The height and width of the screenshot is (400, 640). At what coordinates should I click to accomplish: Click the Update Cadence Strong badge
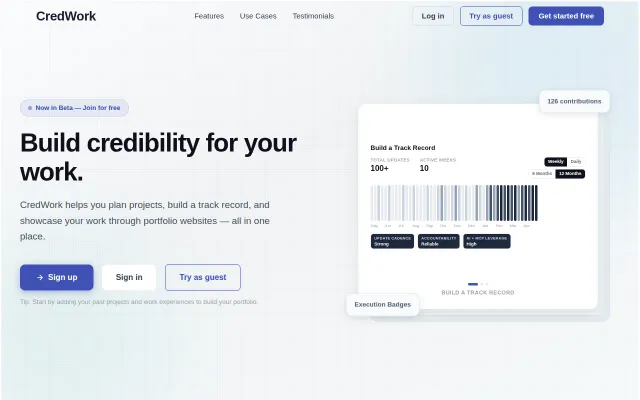392,241
